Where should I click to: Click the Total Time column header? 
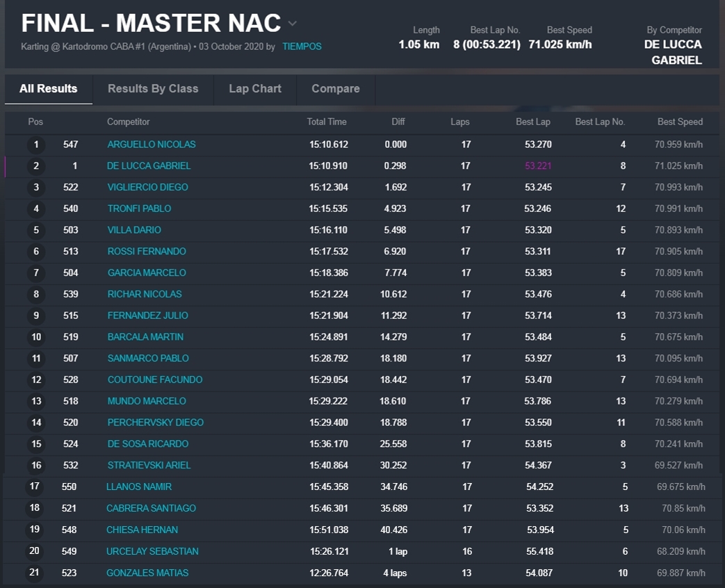tap(327, 122)
